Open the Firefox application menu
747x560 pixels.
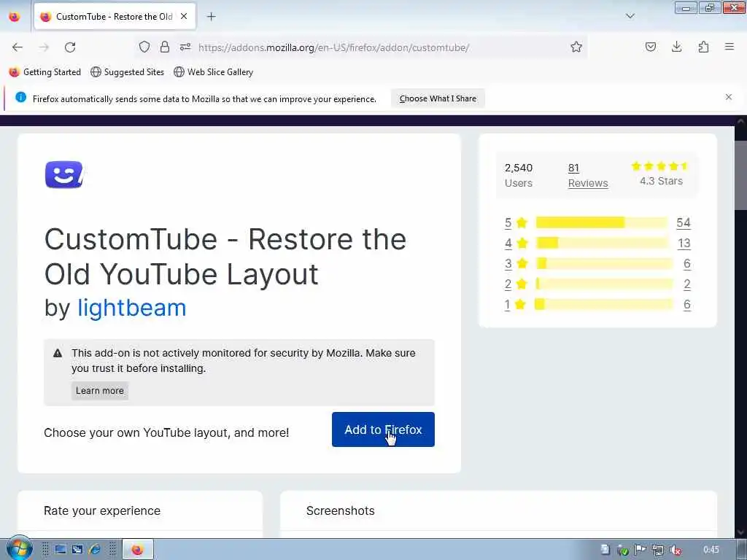tap(729, 47)
